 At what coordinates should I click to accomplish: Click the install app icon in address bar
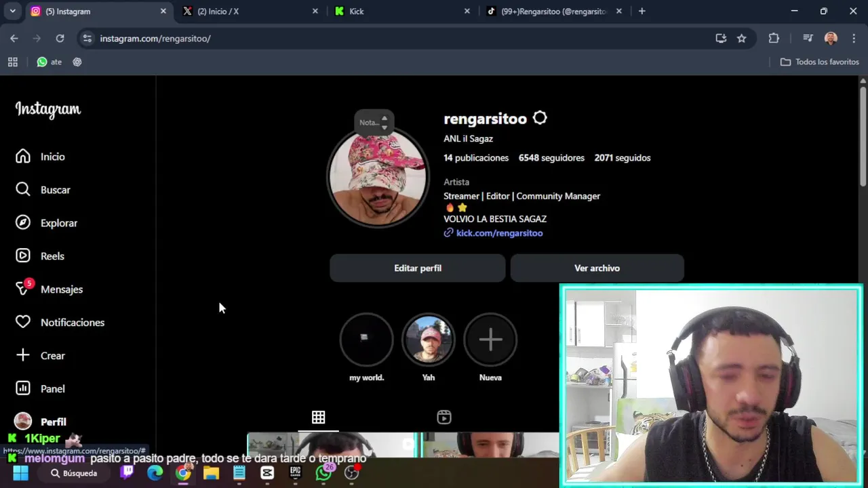(x=721, y=39)
